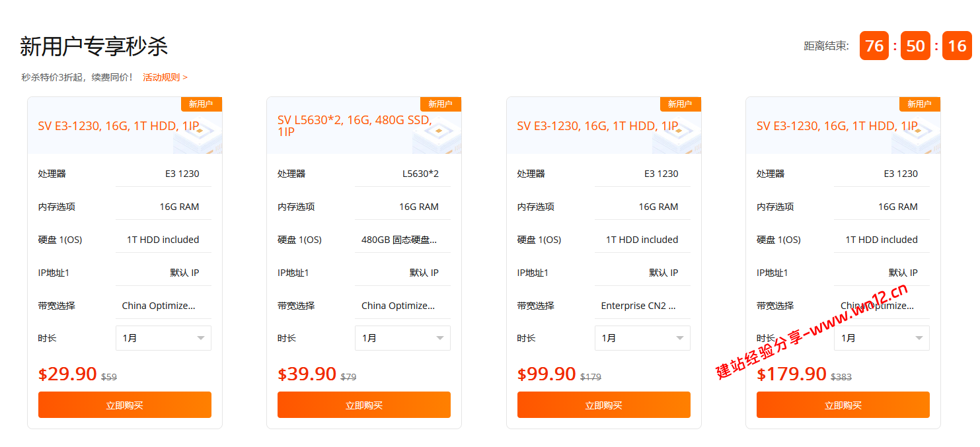Click the countdown hours box showing 76

click(x=874, y=46)
